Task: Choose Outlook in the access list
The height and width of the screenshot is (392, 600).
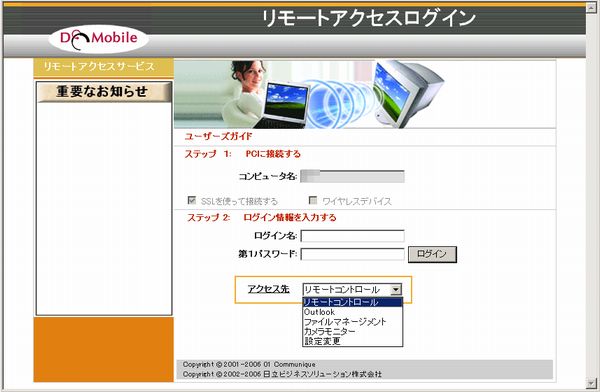Action: (x=352, y=312)
